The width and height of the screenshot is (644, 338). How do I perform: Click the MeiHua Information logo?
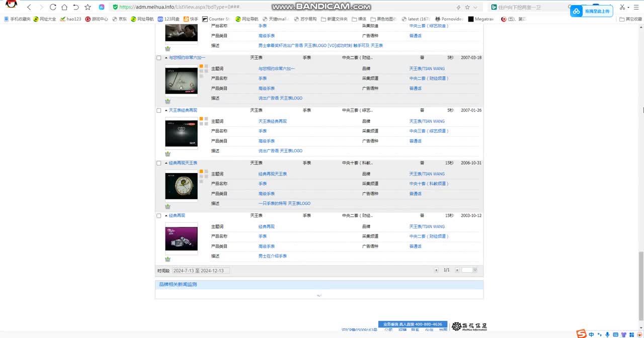pyautogui.click(x=469, y=326)
